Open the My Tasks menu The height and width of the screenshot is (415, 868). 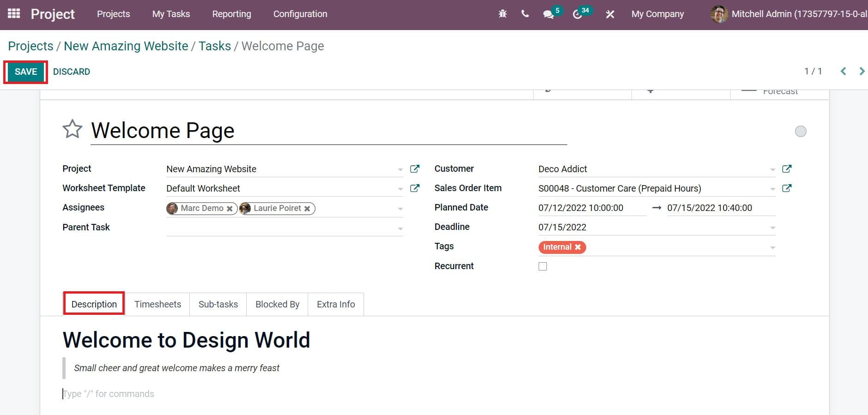[171, 14]
